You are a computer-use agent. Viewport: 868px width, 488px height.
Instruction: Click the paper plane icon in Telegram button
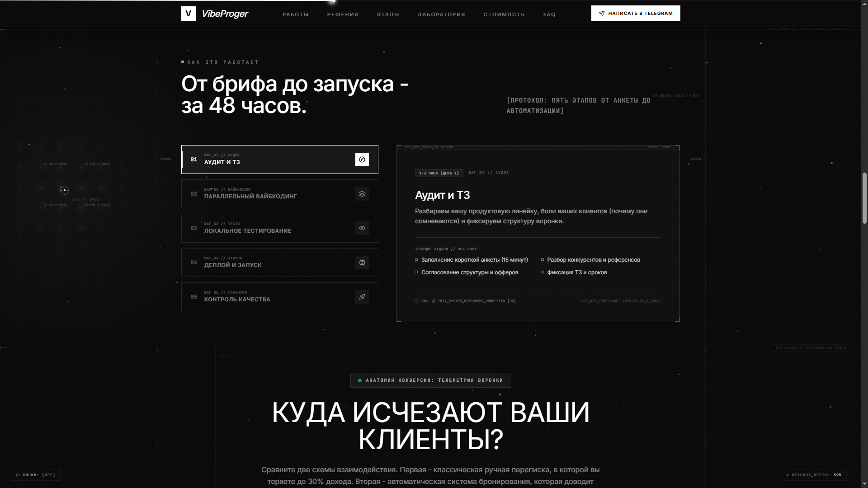602,14
